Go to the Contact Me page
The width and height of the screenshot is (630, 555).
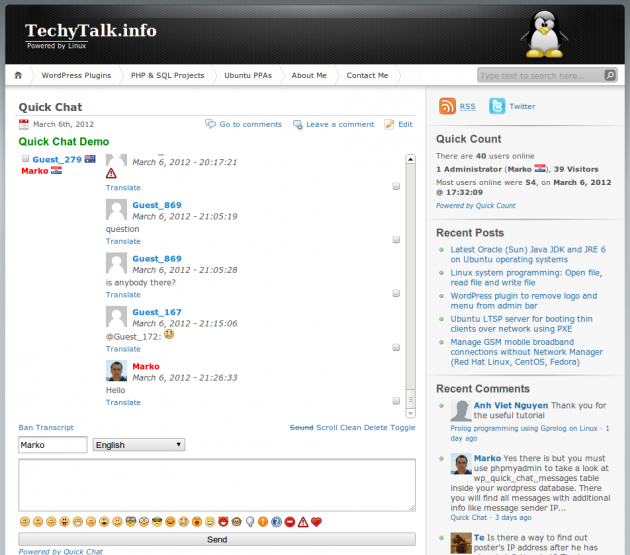tap(367, 75)
